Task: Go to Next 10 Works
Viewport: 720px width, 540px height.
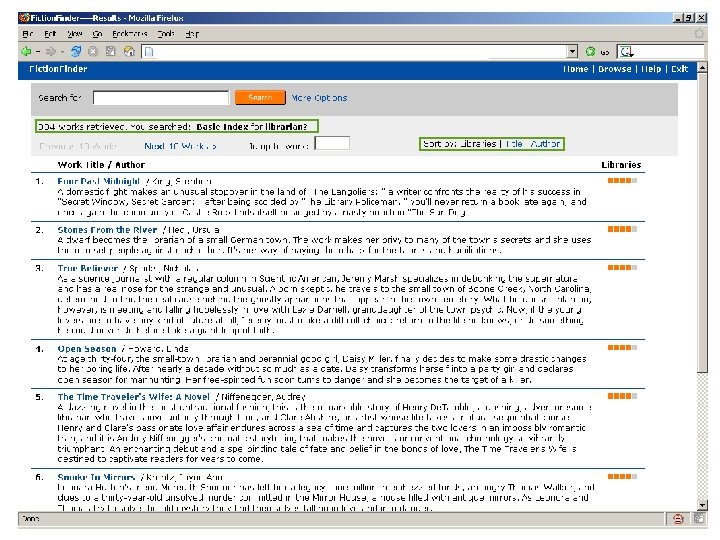Action: coord(180,146)
